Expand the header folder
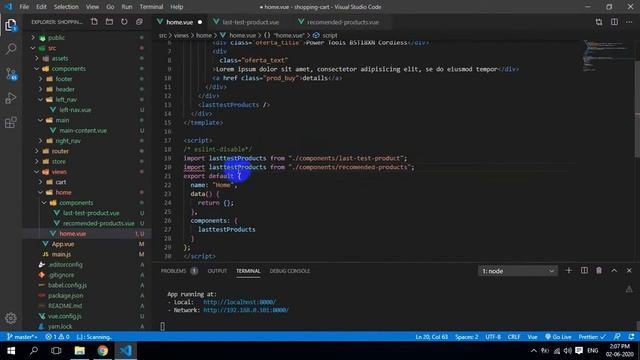640x360 pixels. [65, 89]
